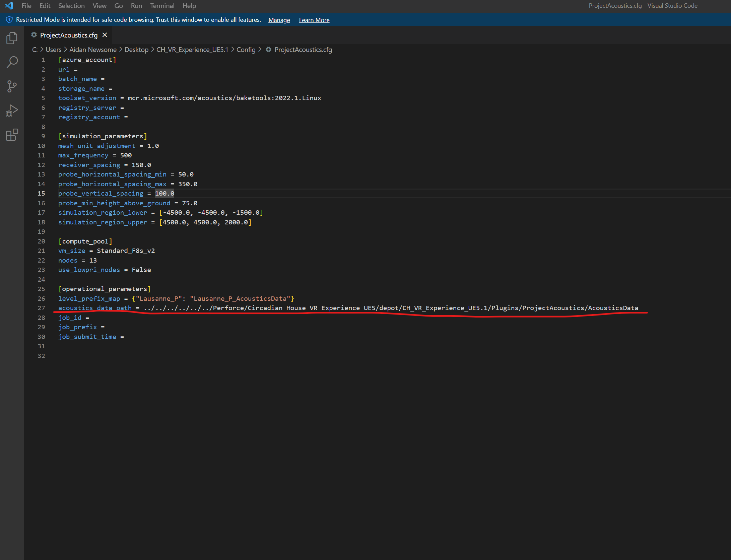Open the Go menu
The height and width of the screenshot is (560, 731).
point(118,6)
